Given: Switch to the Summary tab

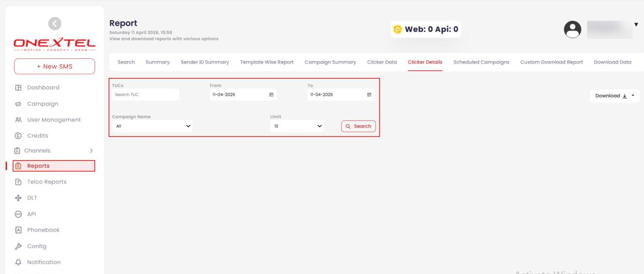Looking at the screenshot, I should (x=158, y=62).
